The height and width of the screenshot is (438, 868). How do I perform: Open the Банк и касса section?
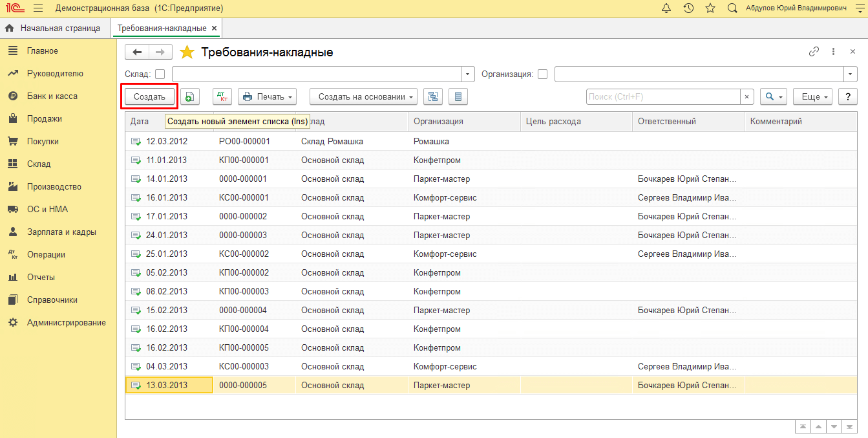pos(52,96)
